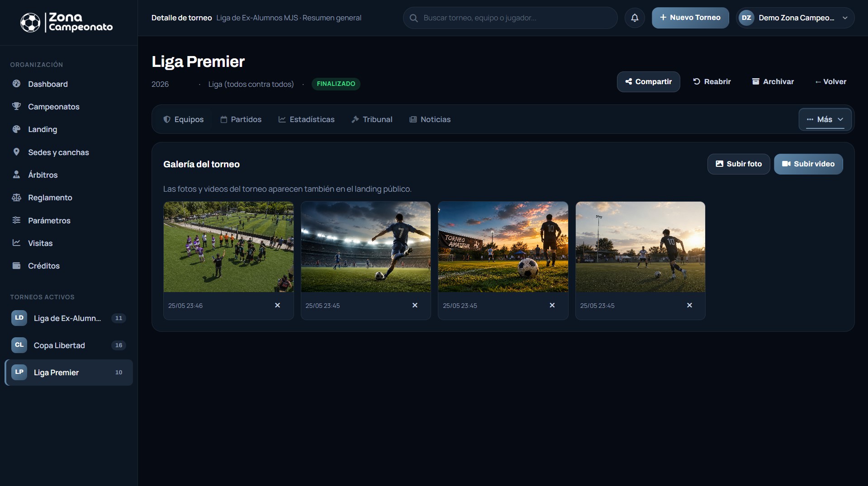The height and width of the screenshot is (486, 868).
Task: Click the Archivar button
Action: click(773, 82)
